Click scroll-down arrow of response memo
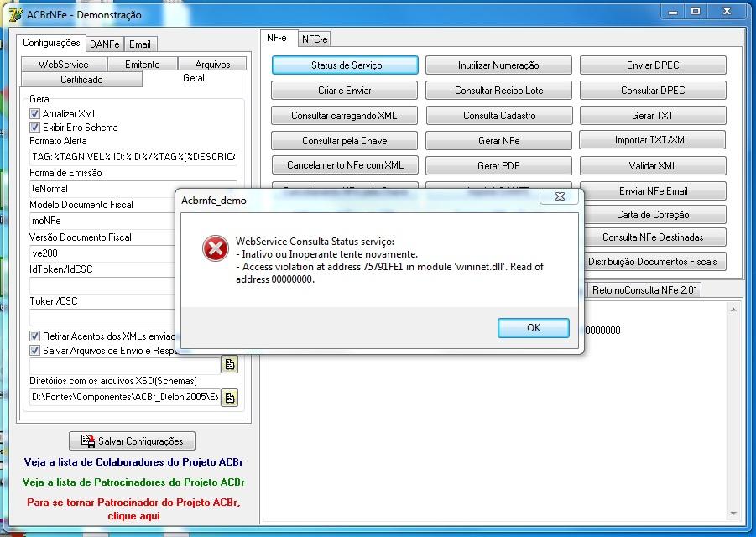756x537 pixels. (x=733, y=514)
